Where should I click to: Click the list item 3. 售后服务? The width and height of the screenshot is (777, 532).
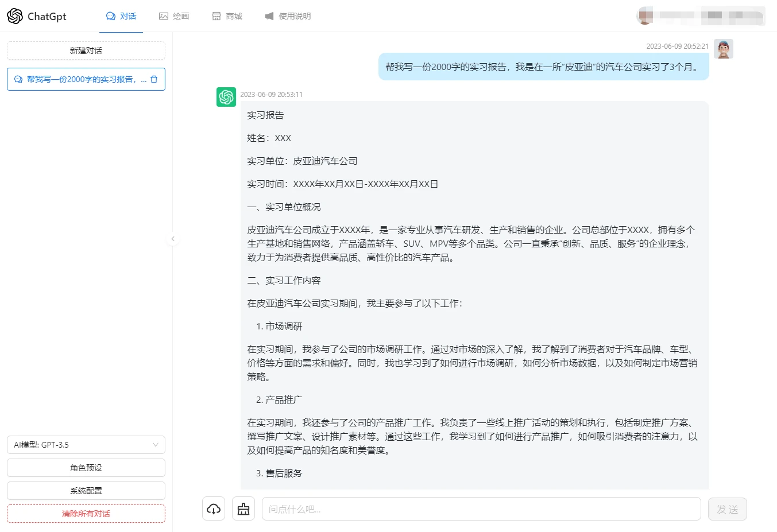[x=279, y=473]
